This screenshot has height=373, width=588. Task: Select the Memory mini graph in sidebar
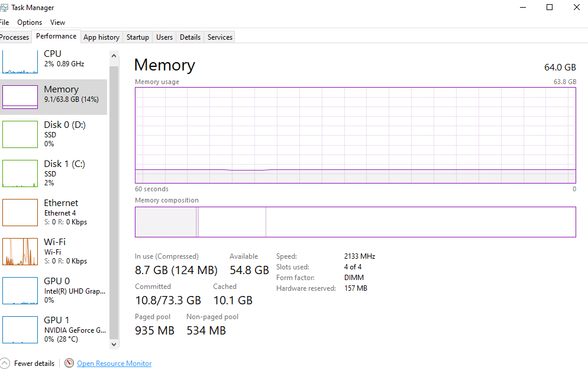point(20,97)
